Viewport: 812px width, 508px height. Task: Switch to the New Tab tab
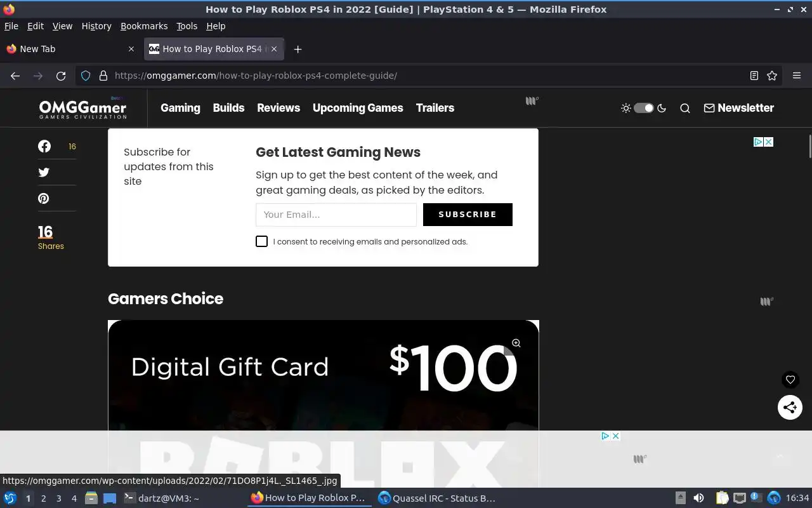[x=70, y=49]
